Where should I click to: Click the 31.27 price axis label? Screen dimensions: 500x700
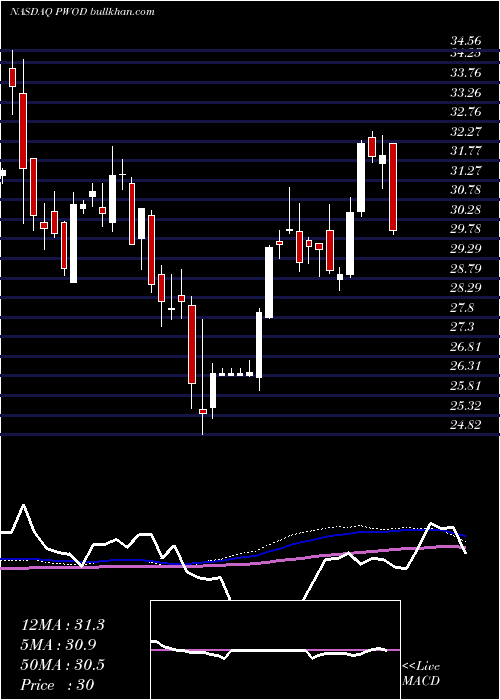[466, 171]
